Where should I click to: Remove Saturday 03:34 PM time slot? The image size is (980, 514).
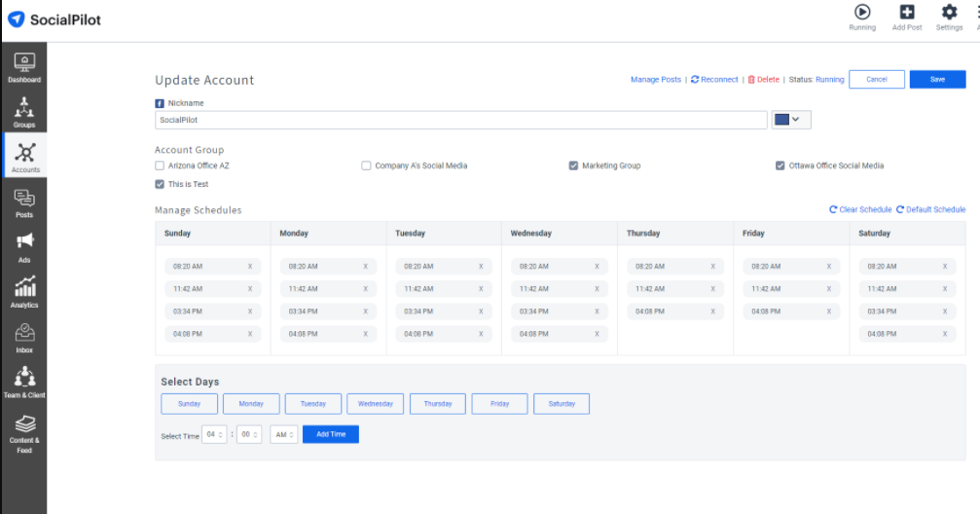(945, 312)
